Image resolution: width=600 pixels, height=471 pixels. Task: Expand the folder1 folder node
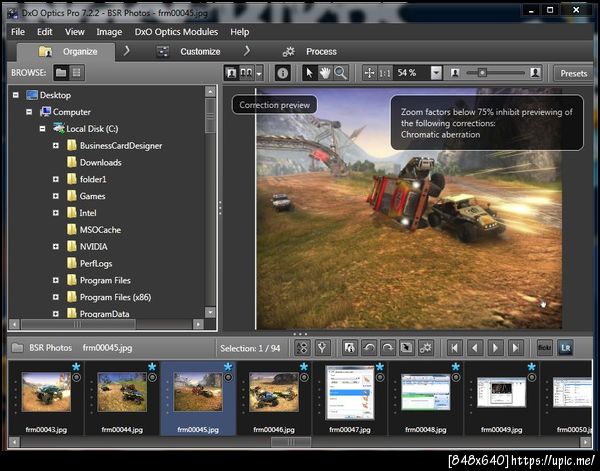56,179
